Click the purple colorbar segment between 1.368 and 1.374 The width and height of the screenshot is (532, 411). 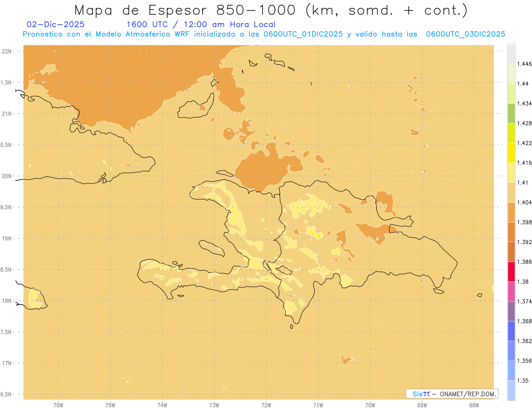(511, 311)
